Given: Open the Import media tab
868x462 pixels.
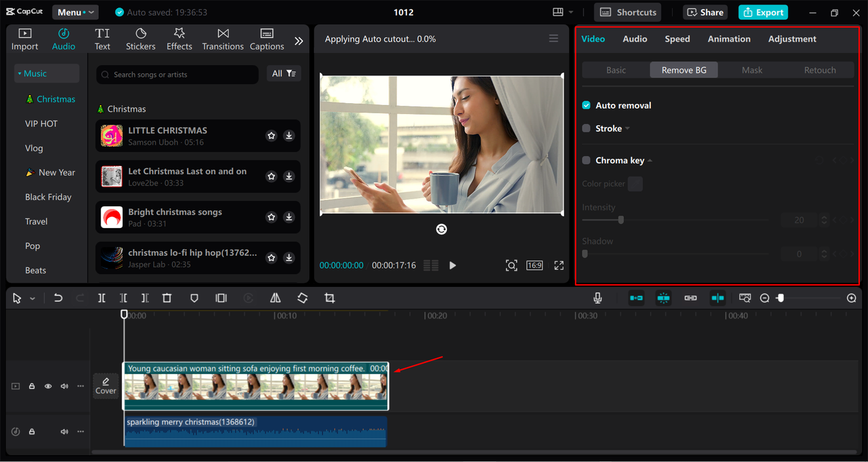Looking at the screenshot, I should click(x=24, y=39).
